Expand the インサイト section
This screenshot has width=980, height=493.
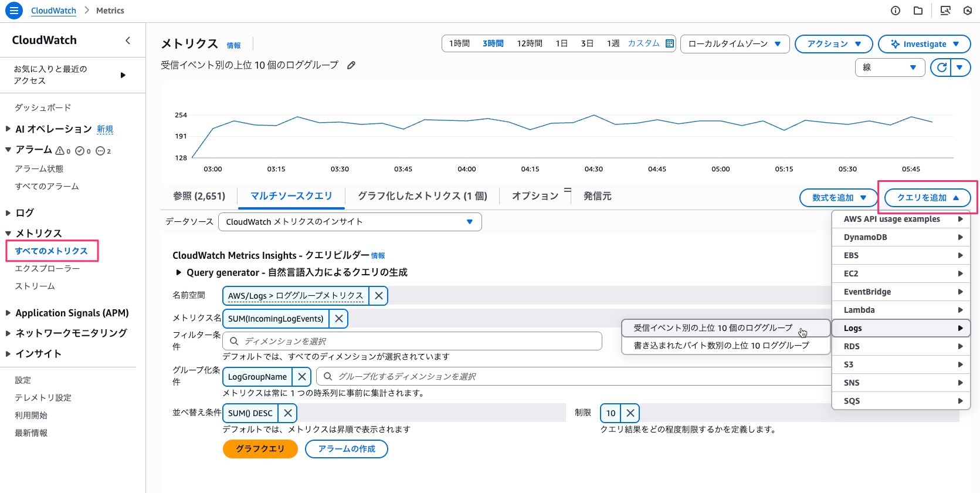(8, 353)
